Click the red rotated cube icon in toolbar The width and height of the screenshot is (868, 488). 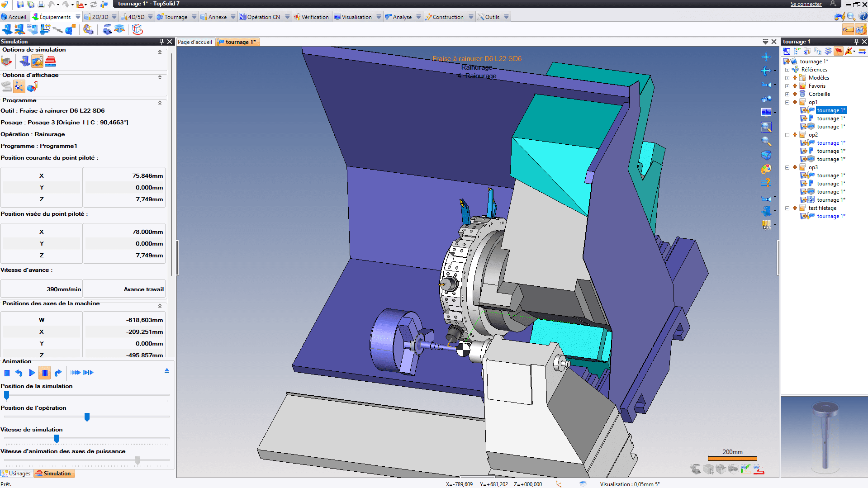(138, 30)
